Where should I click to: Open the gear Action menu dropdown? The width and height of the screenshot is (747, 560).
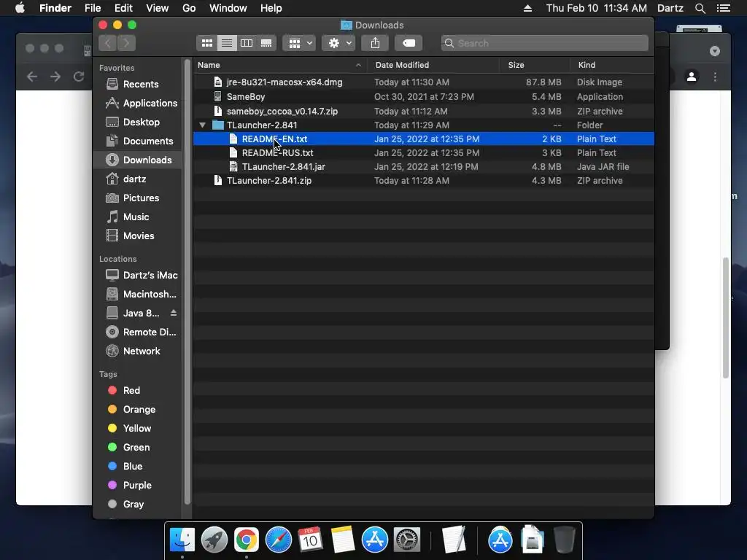pos(338,43)
